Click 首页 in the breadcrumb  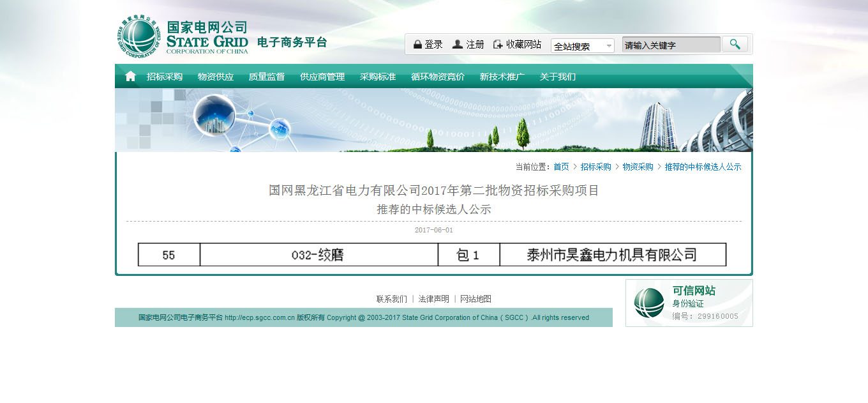[561, 167]
